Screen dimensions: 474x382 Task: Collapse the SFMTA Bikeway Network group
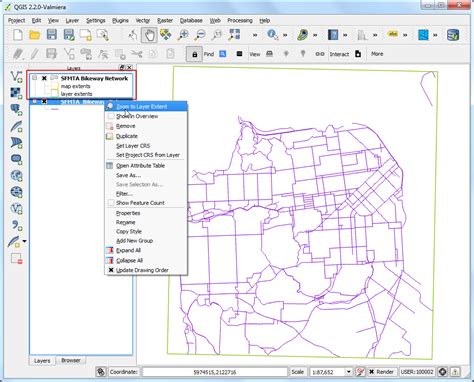tap(34, 78)
